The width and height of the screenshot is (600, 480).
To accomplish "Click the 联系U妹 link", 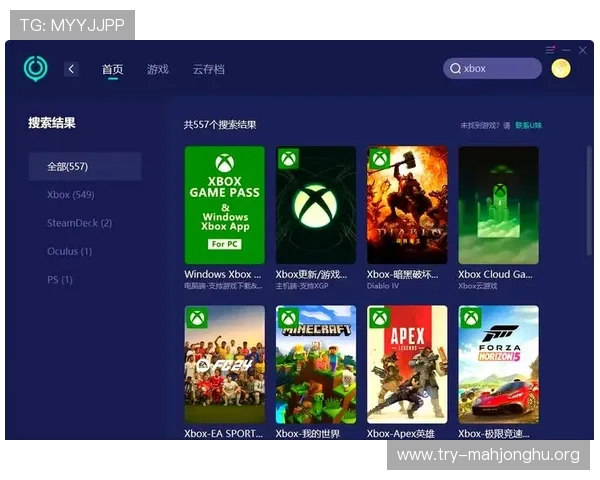I will (x=528, y=125).
